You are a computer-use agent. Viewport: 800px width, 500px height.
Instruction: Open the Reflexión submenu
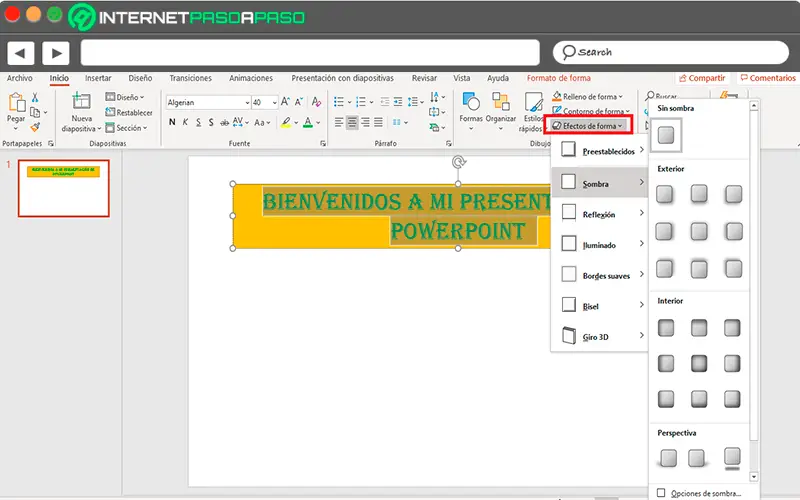pos(599,214)
